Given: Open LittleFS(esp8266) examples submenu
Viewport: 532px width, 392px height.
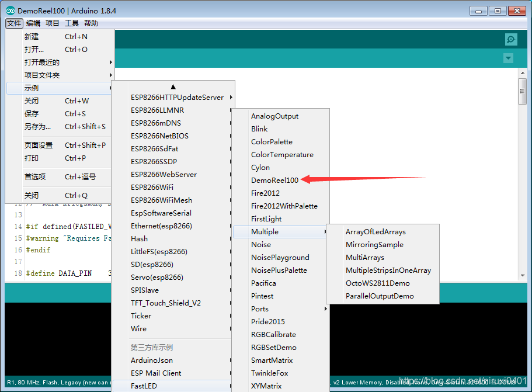Looking at the screenshot, I should (173, 252).
